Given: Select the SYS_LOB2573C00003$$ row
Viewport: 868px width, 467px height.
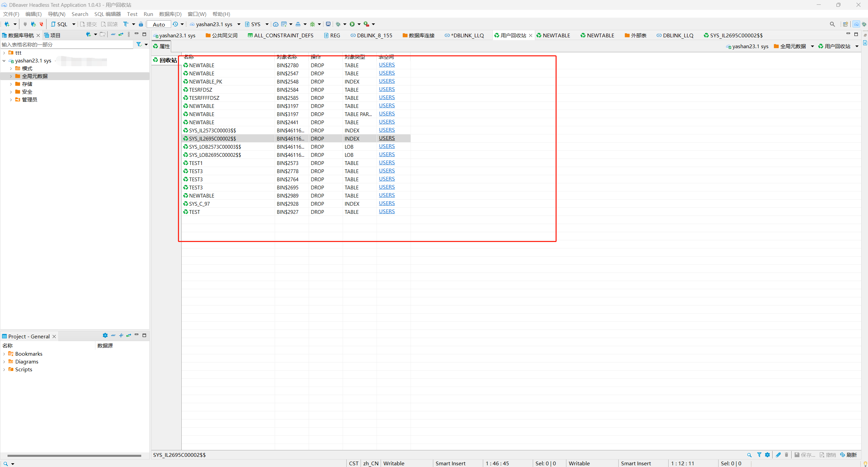Looking at the screenshot, I should coord(296,147).
